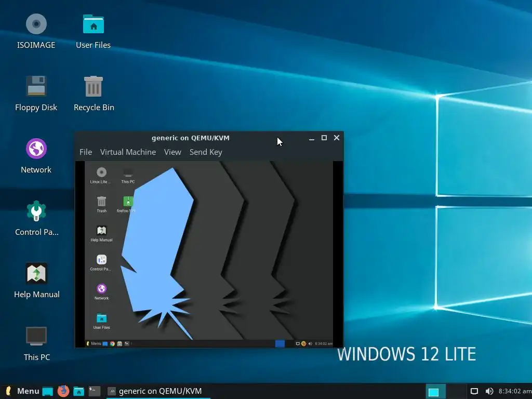Click the guest VM clock 8:34:02 am

tap(324, 344)
